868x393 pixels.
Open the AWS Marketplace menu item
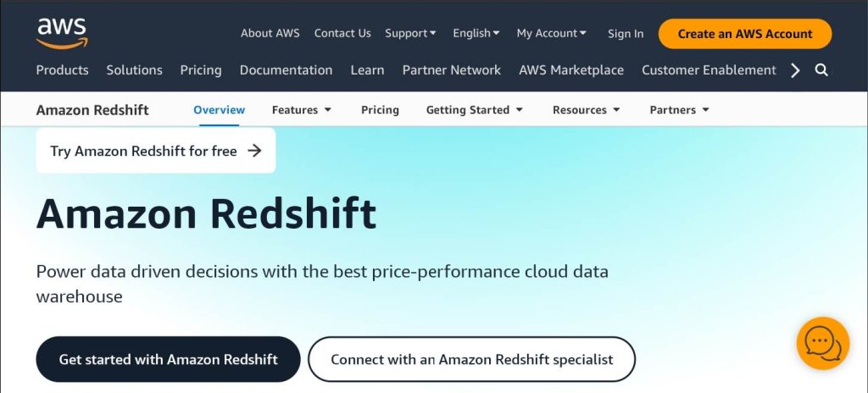coord(570,70)
